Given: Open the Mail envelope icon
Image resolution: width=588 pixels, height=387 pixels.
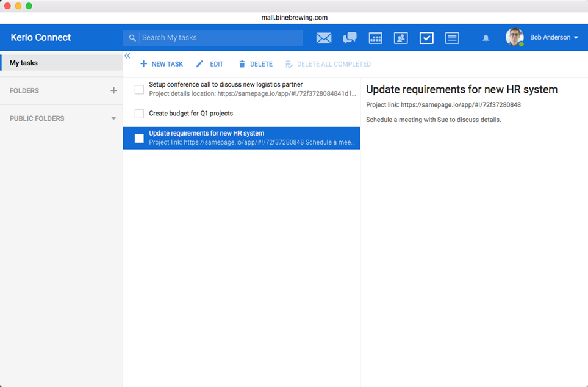Looking at the screenshot, I should click(x=324, y=38).
